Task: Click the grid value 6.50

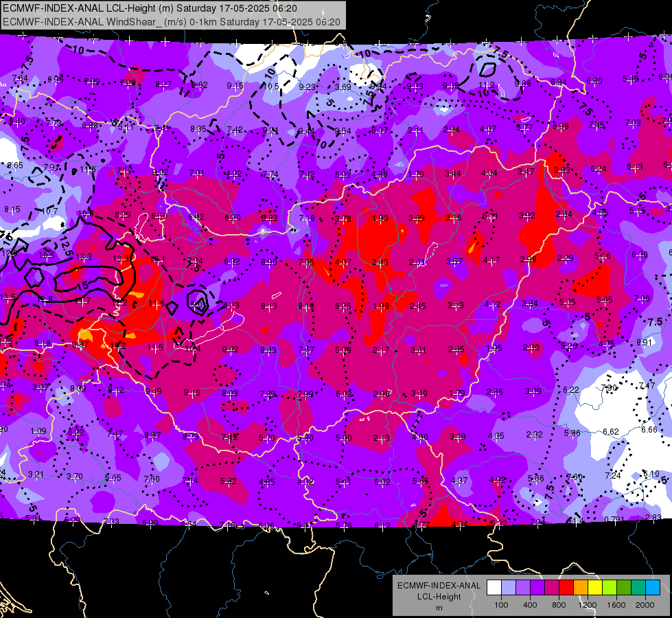Action: click(159, 216)
